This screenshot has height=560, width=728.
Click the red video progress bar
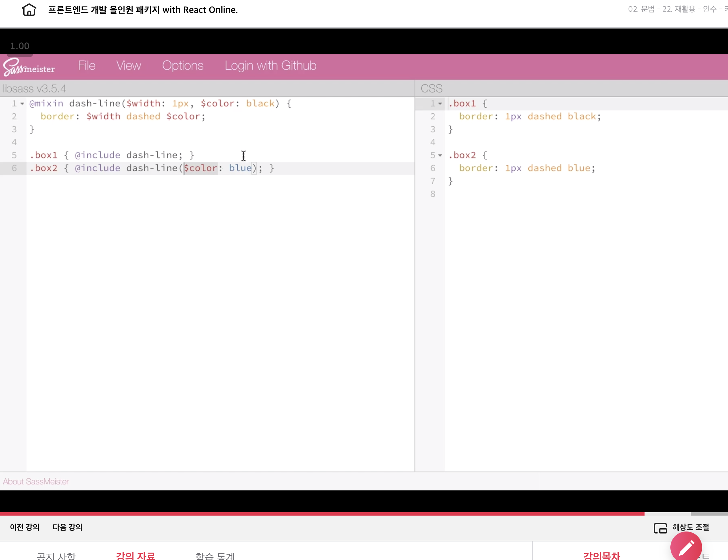322,514
